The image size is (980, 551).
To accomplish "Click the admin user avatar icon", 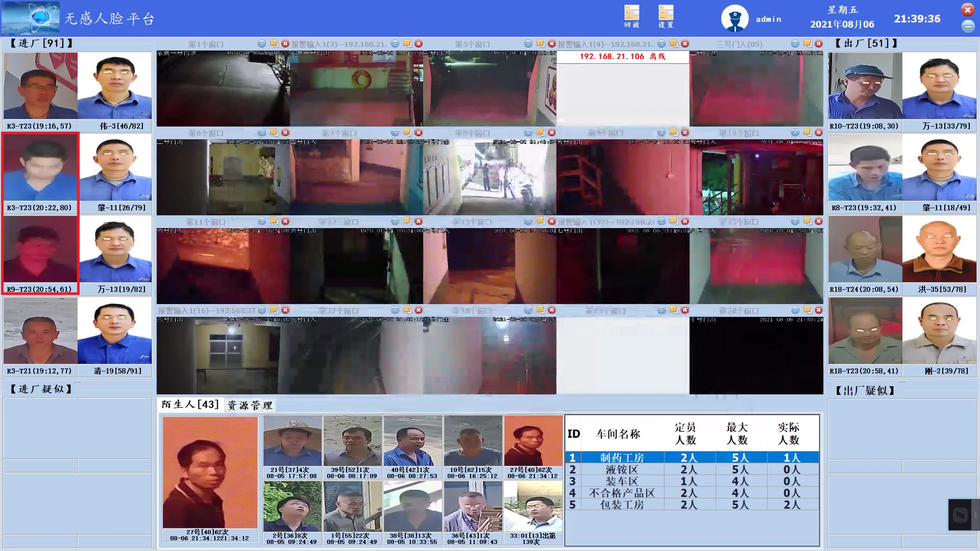I will (734, 18).
